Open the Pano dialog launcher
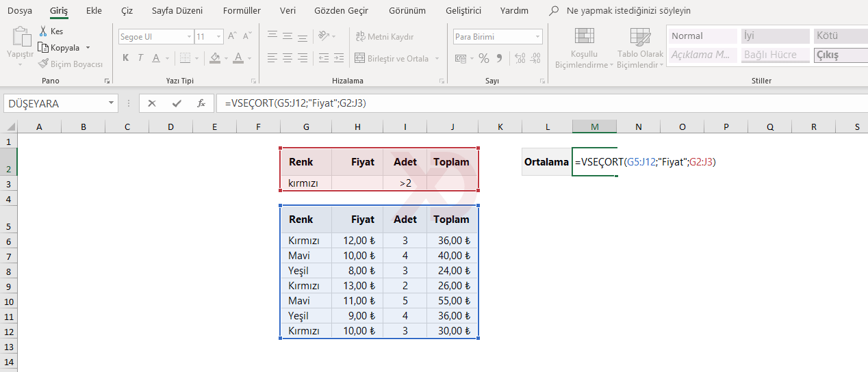Viewport: 868px width, 372px height. pos(107,81)
